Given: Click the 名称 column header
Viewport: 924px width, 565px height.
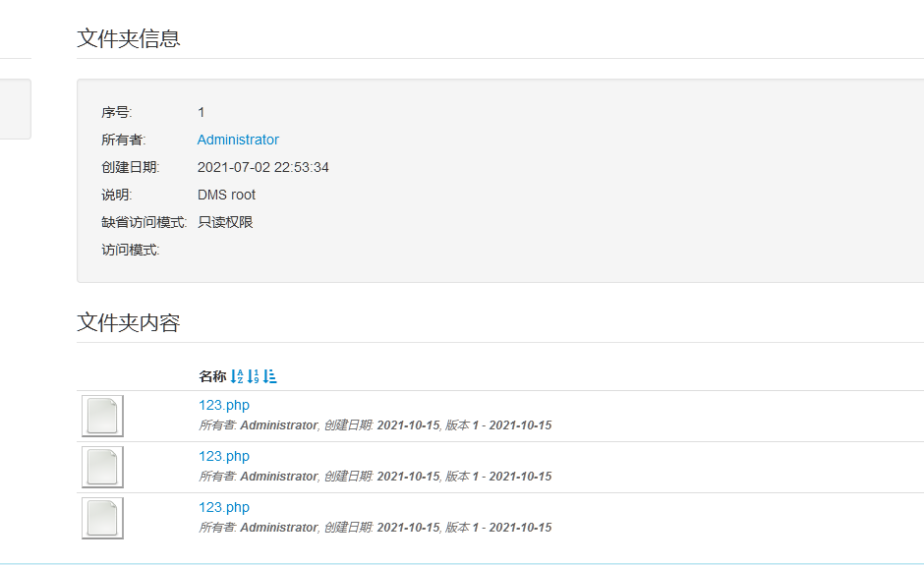Looking at the screenshot, I should coord(211,376).
